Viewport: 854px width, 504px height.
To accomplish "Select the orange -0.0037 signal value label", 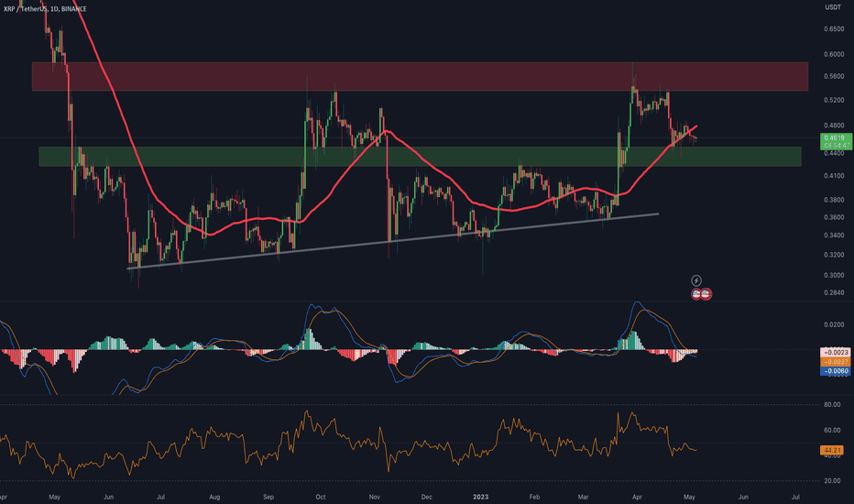I will 835,362.
